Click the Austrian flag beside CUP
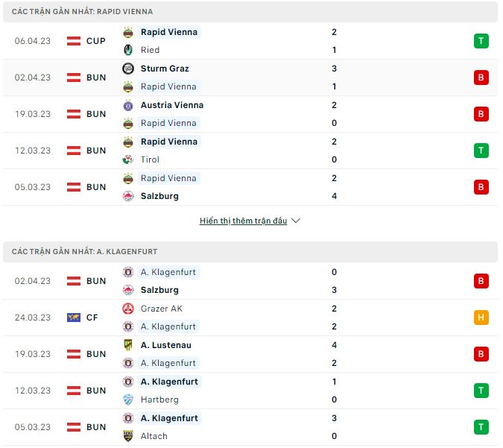The width and height of the screenshot is (503, 448). pyautogui.click(x=74, y=41)
